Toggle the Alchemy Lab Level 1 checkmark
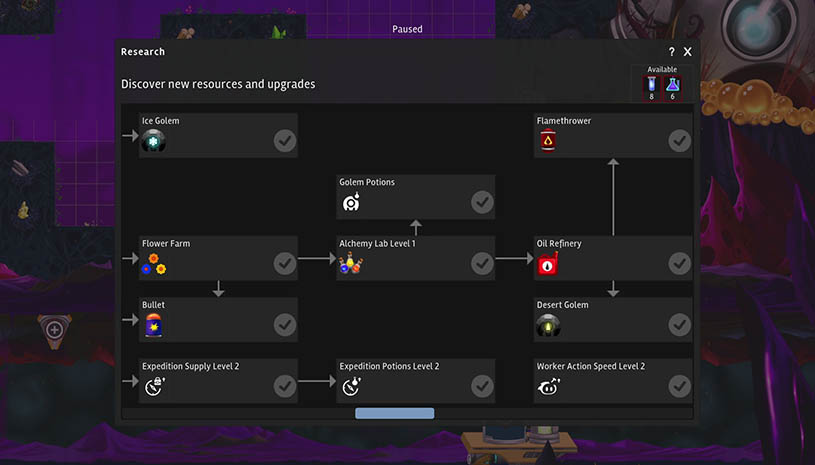 482,264
